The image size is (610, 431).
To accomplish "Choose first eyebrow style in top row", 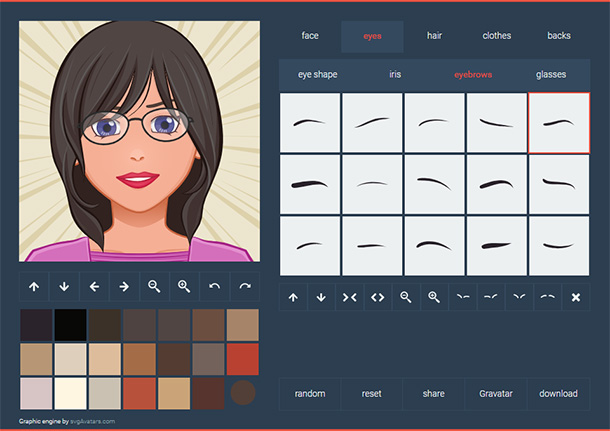I will coord(310,123).
